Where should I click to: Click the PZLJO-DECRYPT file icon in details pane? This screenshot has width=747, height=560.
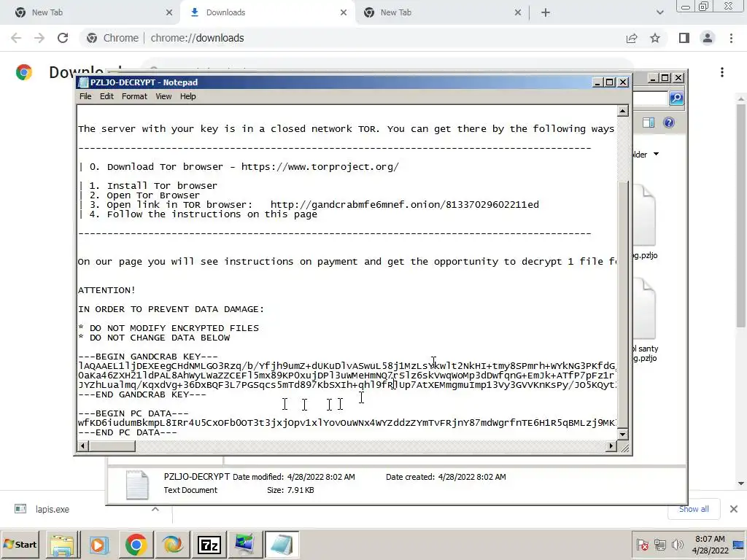tap(137, 485)
